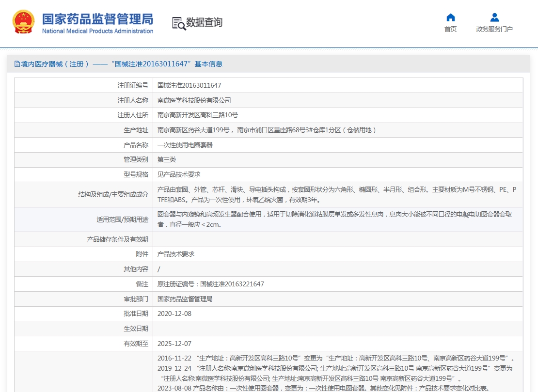The width and height of the screenshot is (538, 392).
Task: Click the 数据查询 magnifier document icon
Action: tap(179, 23)
